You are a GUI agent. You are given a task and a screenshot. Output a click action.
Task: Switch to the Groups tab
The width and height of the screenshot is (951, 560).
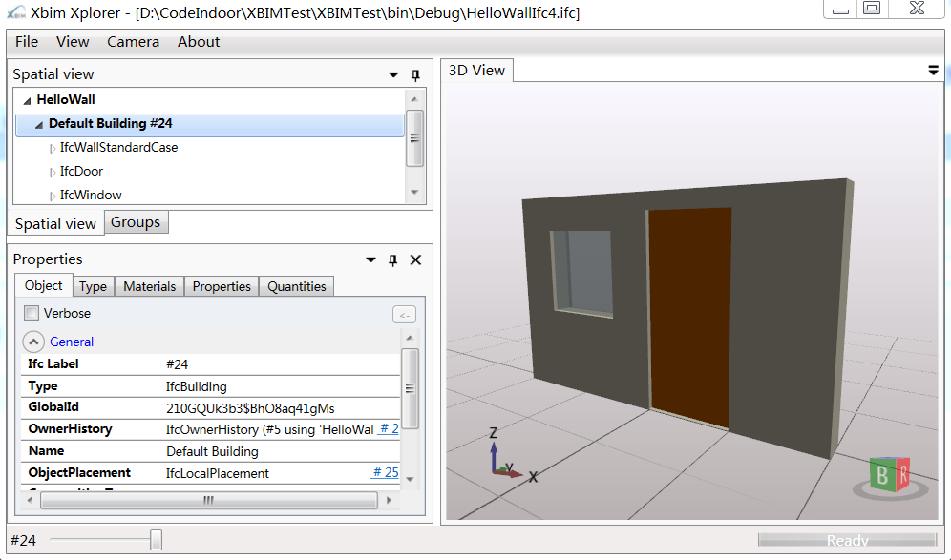[136, 222]
